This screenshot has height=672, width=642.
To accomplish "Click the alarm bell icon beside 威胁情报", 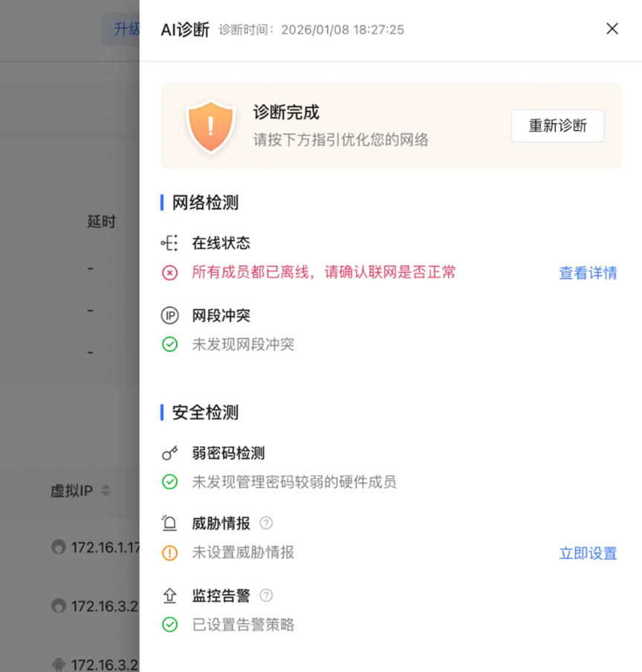I will pos(169,523).
